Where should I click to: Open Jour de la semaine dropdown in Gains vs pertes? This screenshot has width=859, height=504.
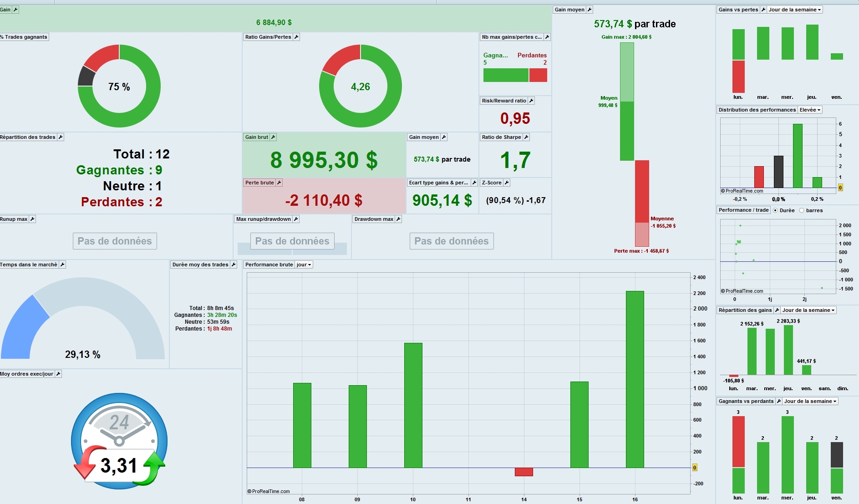[x=795, y=10]
